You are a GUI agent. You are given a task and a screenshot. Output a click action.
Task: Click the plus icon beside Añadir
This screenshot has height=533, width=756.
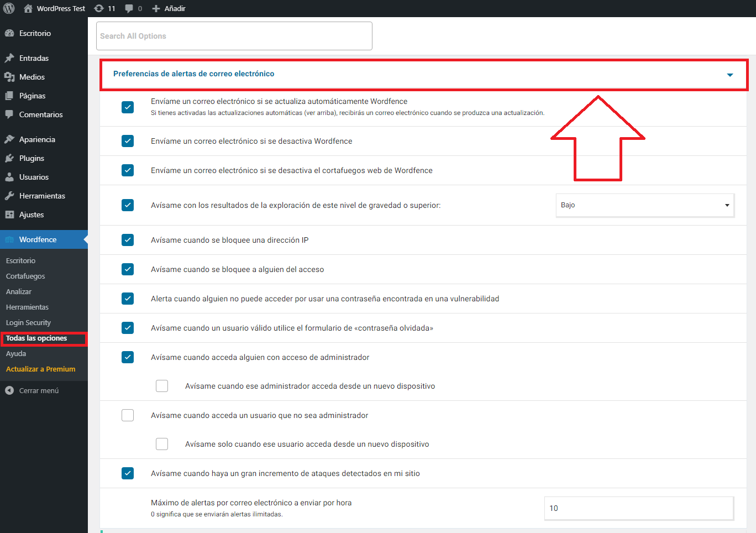point(156,8)
